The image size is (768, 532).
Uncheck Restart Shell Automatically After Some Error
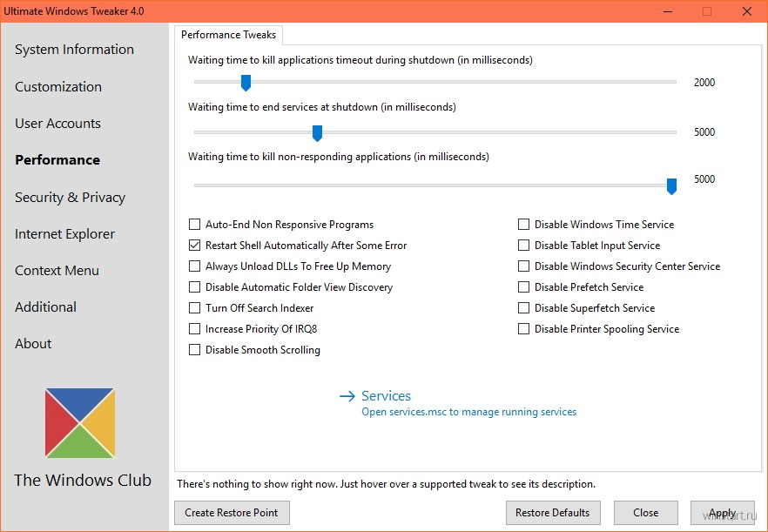click(x=194, y=245)
